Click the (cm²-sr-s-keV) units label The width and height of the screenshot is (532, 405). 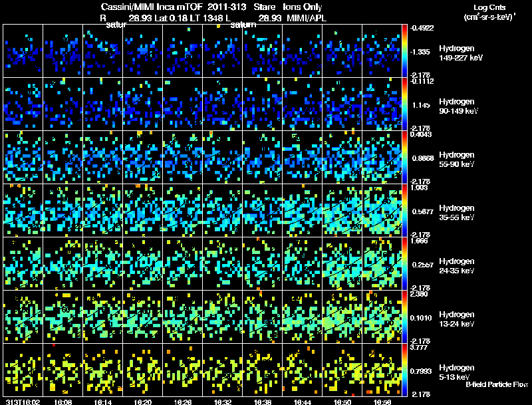pos(489,17)
